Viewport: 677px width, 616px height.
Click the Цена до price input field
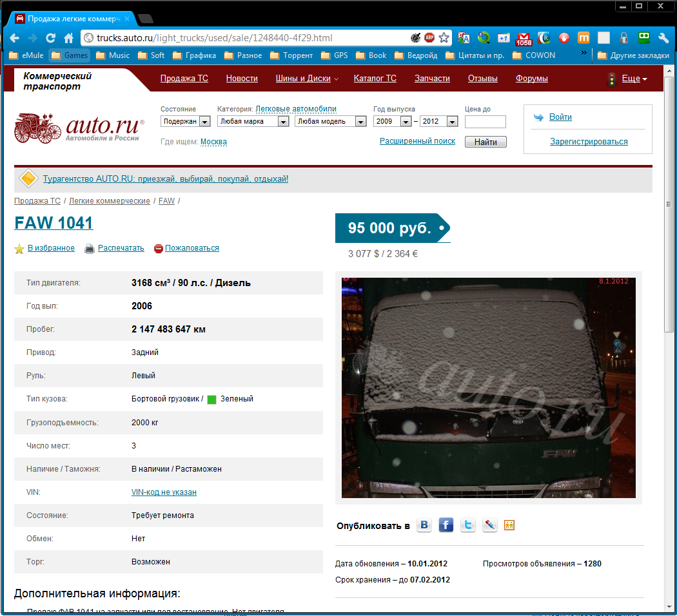485,122
